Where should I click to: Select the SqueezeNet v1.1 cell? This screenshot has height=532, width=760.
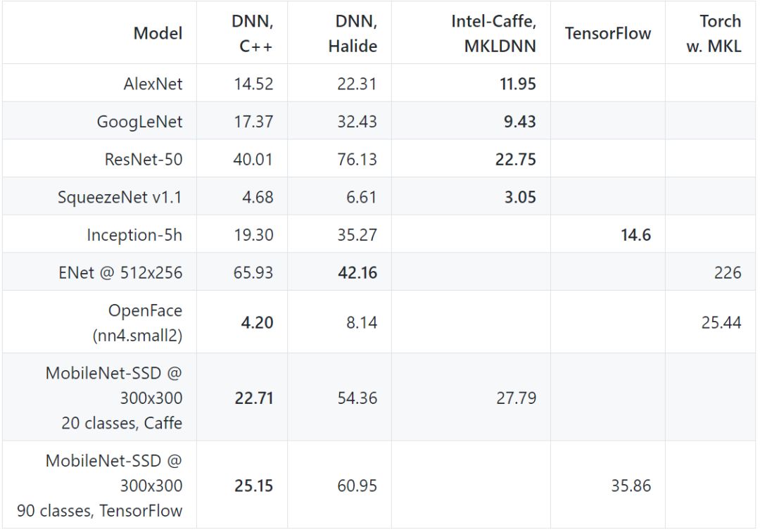tap(120, 197)
